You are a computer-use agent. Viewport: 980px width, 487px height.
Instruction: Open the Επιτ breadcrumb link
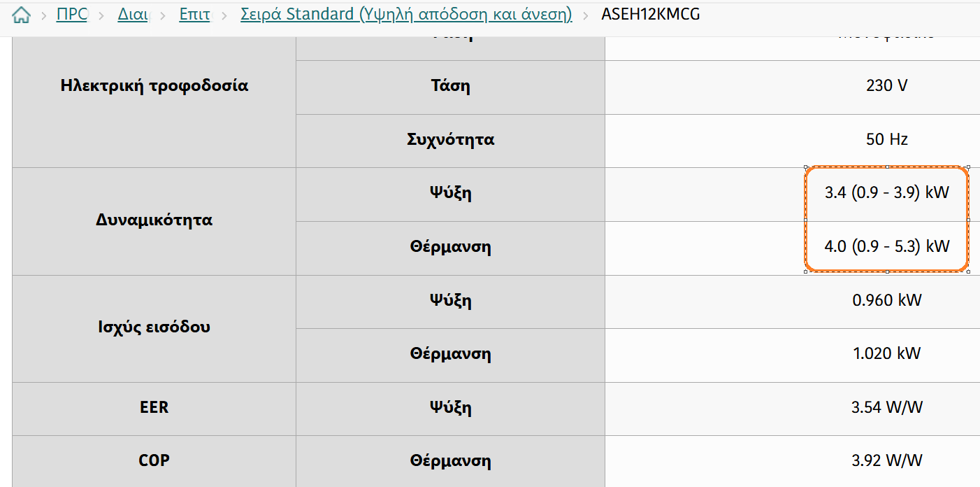tap(194, 14)
